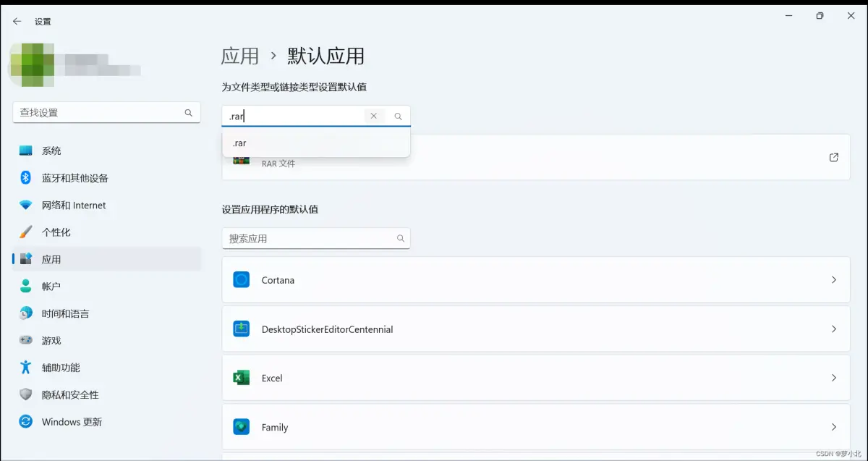The height and width of the screenshot is (461, 868).
Task: Open the Family defaults row
Action: [x=536, y=427]
